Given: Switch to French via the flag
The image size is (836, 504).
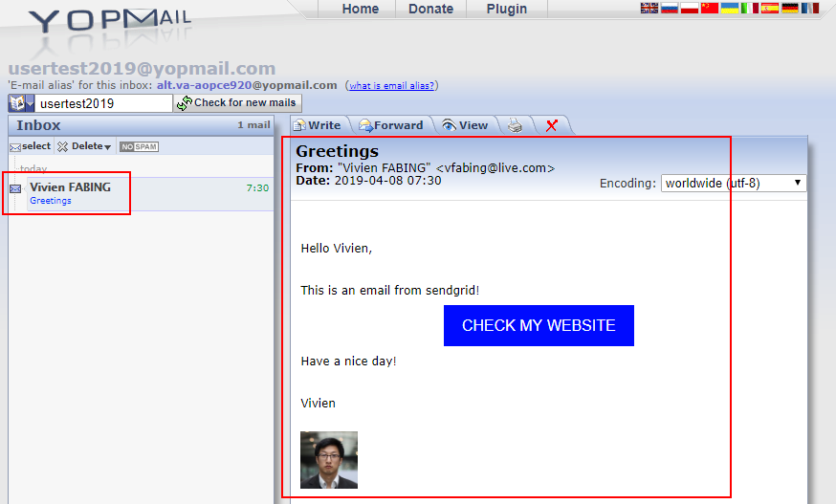Looking at the screenshot, I should pyautogui.click(x=810, y=8).
